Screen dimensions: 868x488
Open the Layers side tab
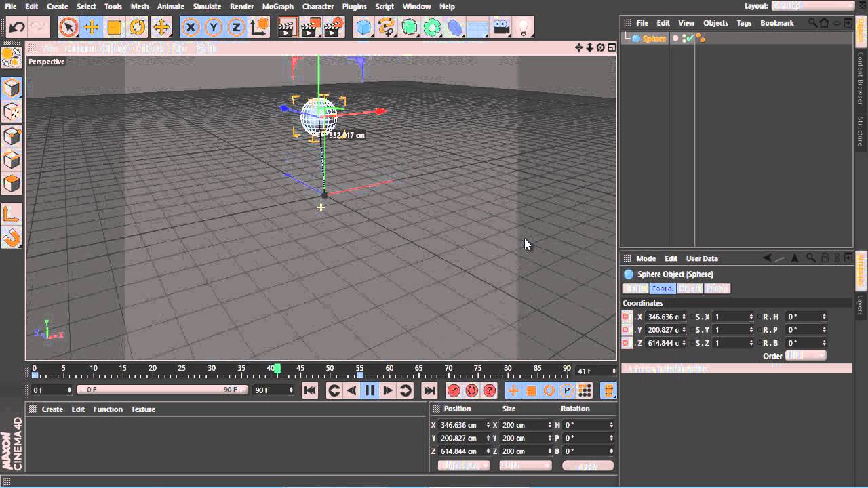[861, 304]
